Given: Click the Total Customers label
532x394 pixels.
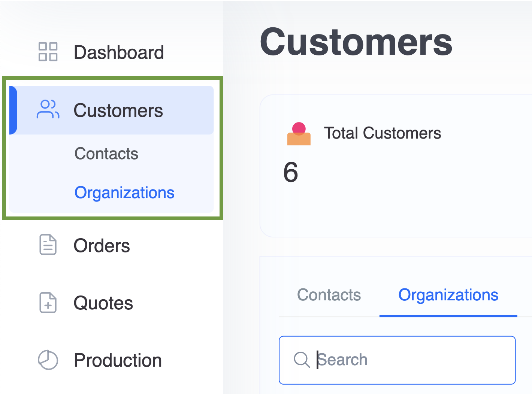Looking at the screenshot, I should (383, 133).
